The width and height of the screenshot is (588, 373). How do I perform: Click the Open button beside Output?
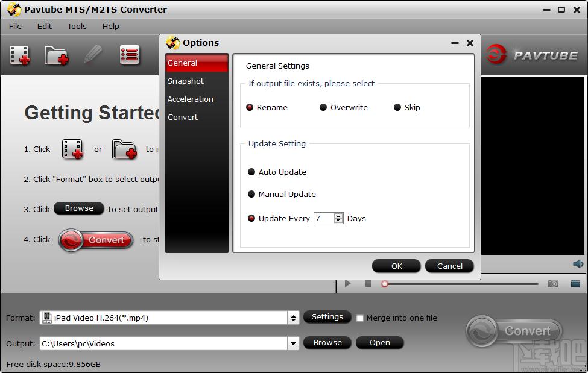pyautogui.click(x=380, y=343)
